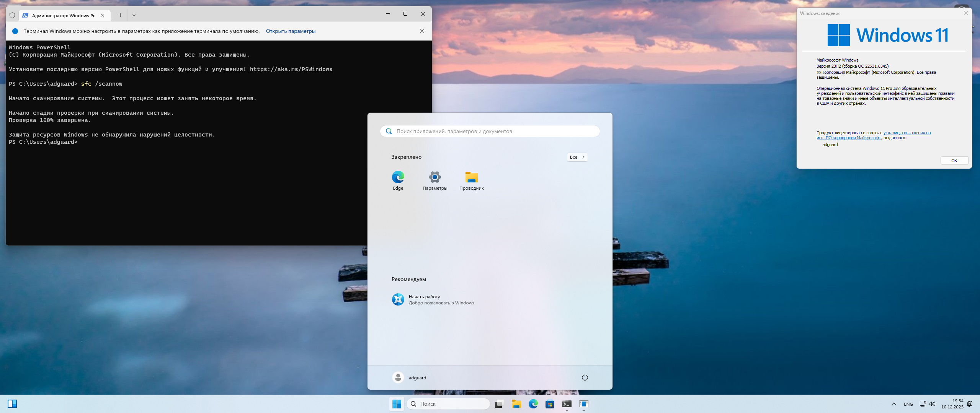The image size is (980, 413).
Task: Click the Start menu search field
Action: (490, 131)
